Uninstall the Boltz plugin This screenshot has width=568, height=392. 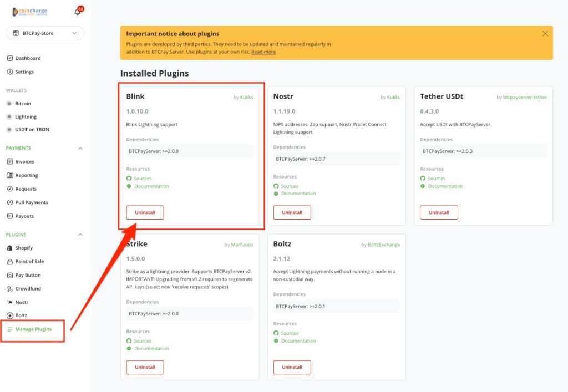(x=292, y=367)
